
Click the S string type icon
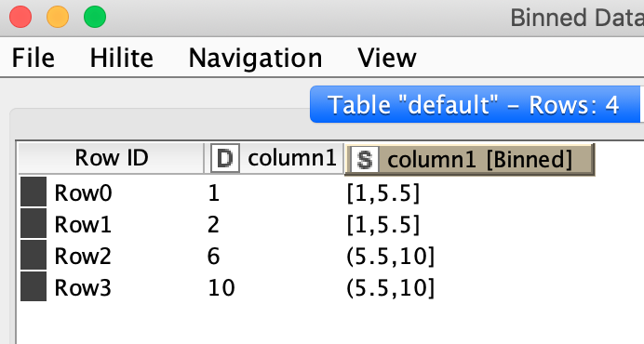[x=365, y=160]
